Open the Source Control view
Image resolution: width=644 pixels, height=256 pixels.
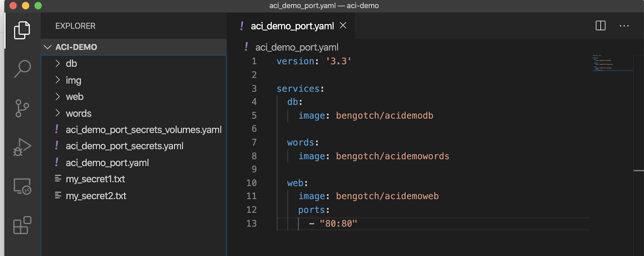click(x=22, y=108)
